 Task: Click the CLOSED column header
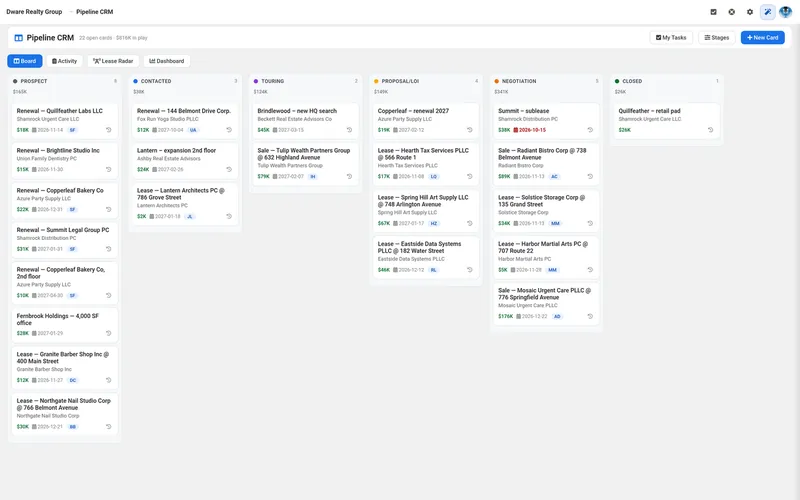632,81
